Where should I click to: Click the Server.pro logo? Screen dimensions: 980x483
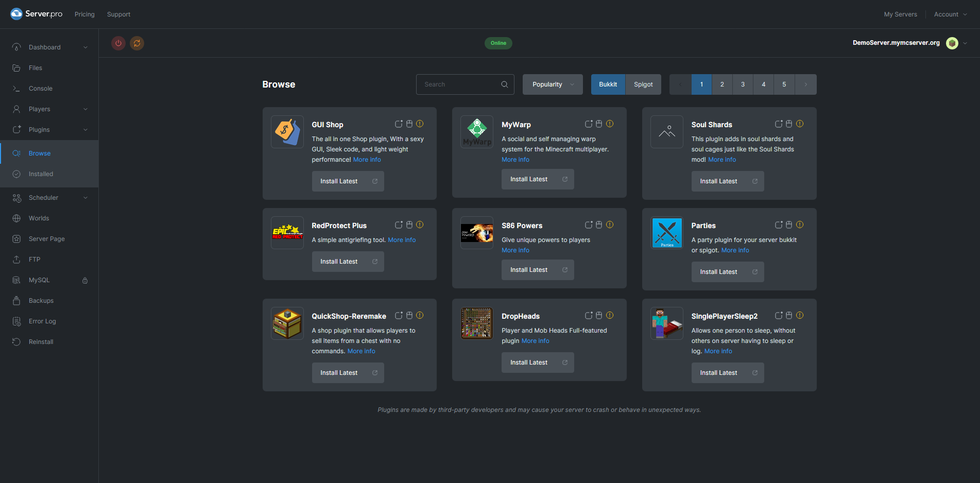pyautogui.click(x=37, y=14)
